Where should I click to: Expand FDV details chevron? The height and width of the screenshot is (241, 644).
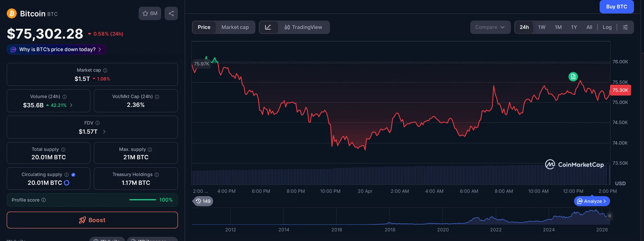(104, 132)
